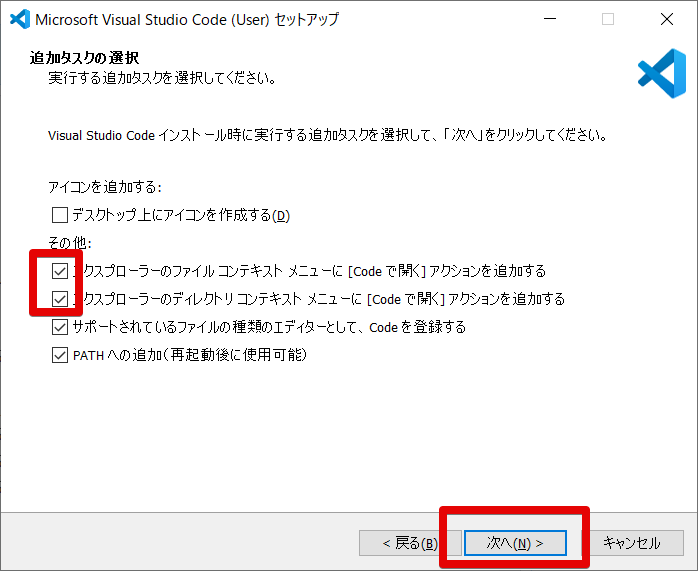698x572 pixels.
Task: Click the large blue VS Code logo
Action: (661, 73)
